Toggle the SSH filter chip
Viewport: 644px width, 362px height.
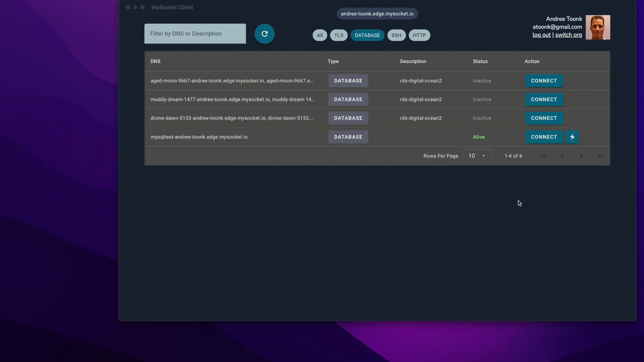(x=396, y=35)
